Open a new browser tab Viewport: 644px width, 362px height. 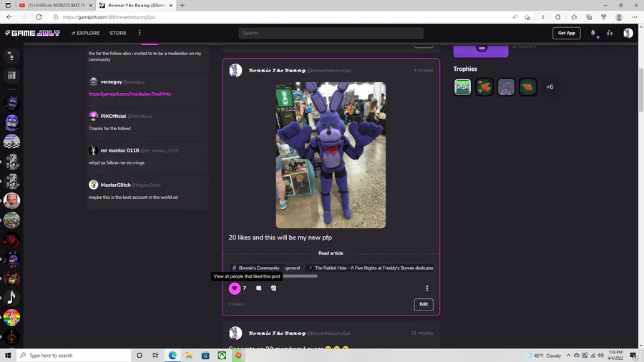182,5
